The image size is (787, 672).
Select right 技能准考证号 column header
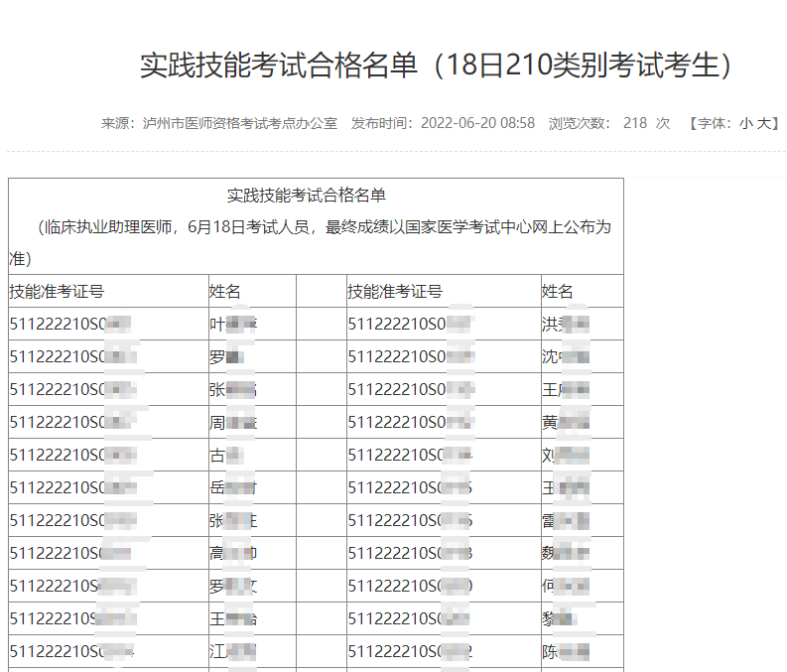395,292
